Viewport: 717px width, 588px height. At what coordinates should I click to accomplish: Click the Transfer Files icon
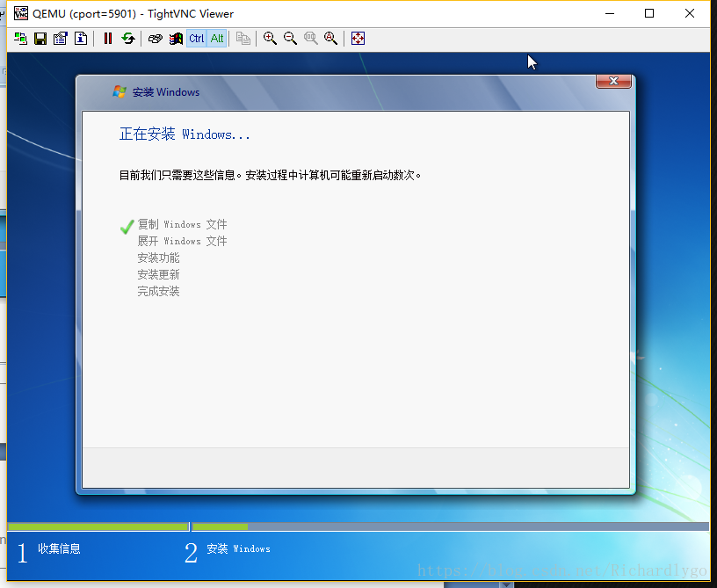pos(243,39)
